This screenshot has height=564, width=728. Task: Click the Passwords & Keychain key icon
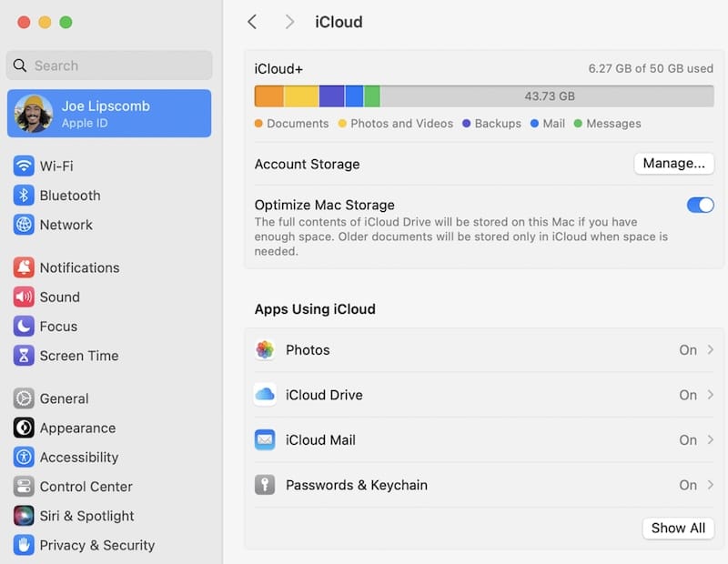click(x=265, y=485)
